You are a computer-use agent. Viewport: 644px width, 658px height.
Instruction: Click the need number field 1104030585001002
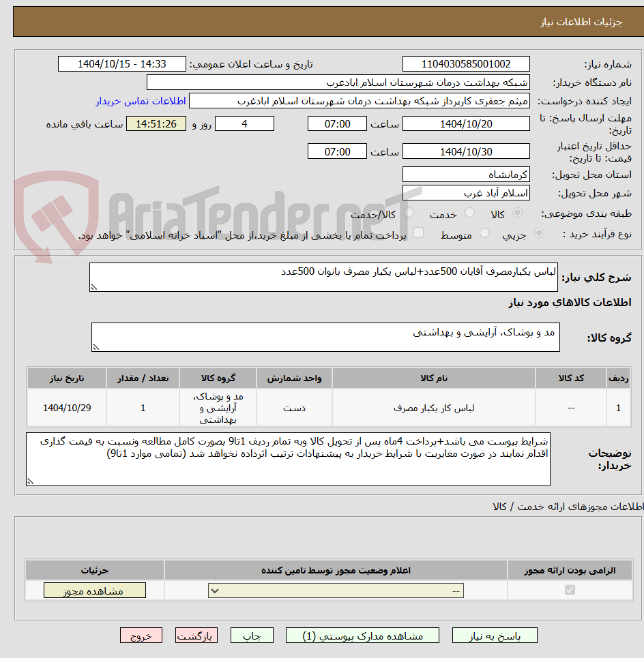[x=466, y=64]
